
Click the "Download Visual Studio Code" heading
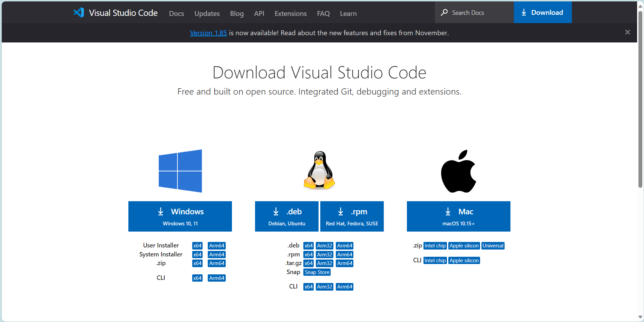click(x=319, y=72)
